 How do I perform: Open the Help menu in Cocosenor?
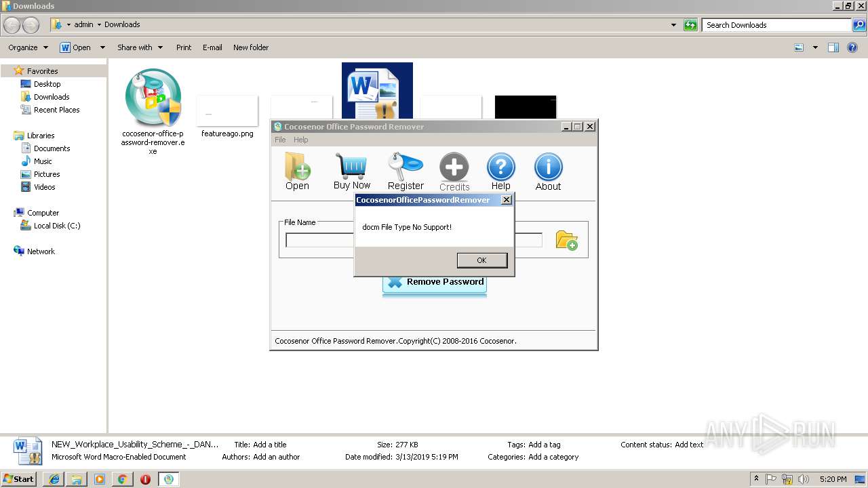(x=300, y=140)
